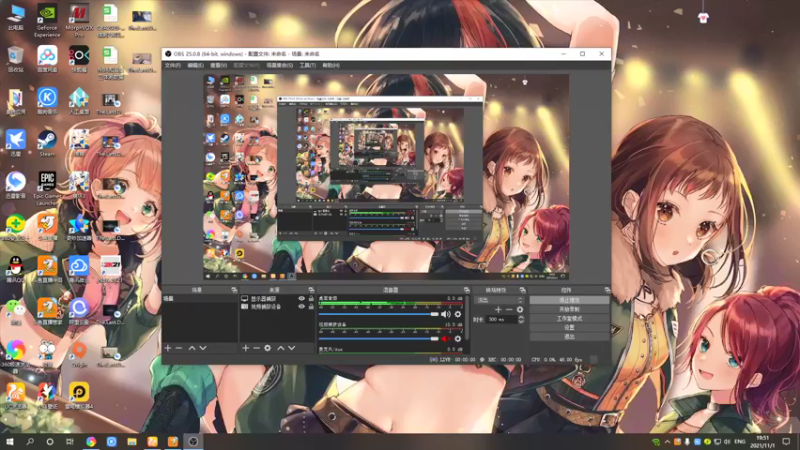The width and height of the screenshot is (800, 450).
Task: Lock the display capture source
Action: pyautogui.click(x=311, y=298)
